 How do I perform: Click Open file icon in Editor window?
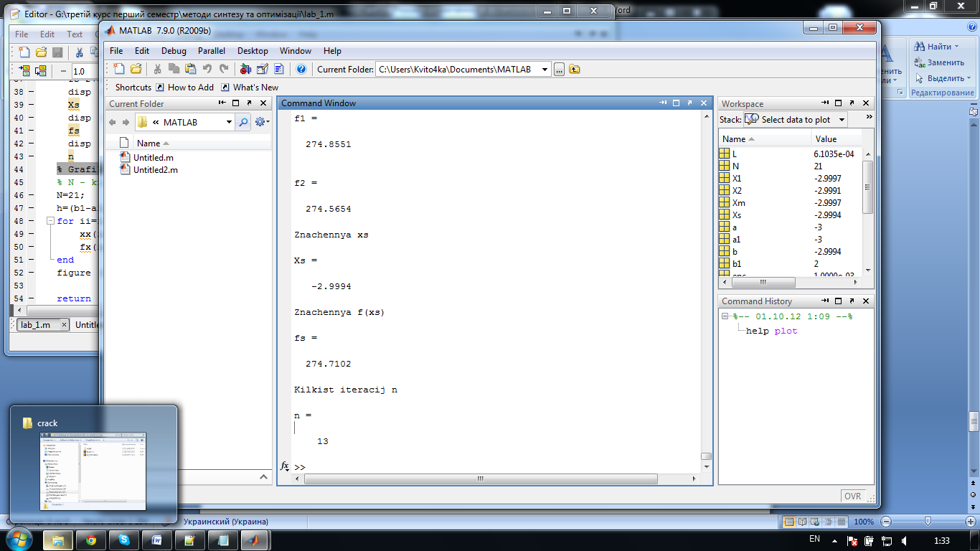point(40,52)
